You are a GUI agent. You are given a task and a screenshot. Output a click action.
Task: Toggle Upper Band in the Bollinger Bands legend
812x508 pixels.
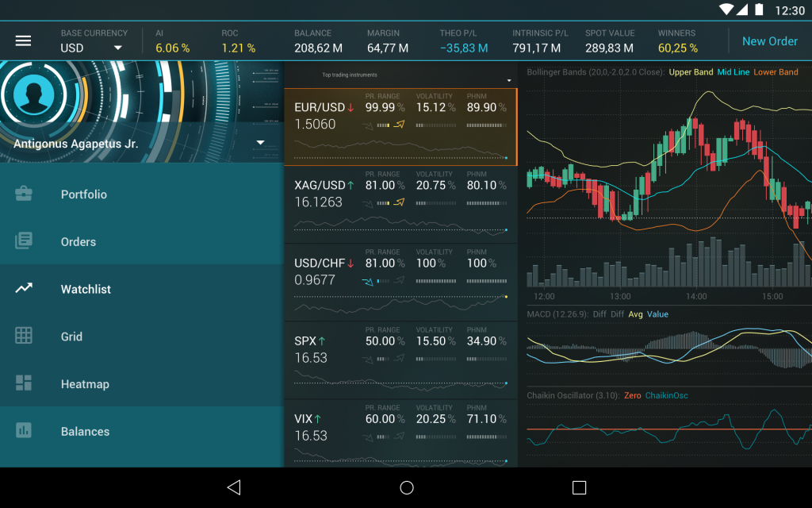click(x=691, y=71)
